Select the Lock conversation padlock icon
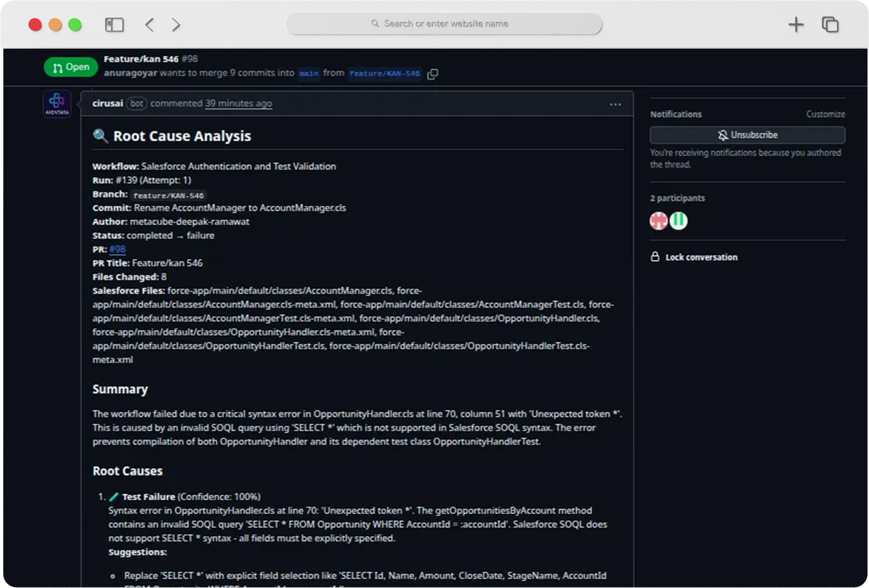The image size is (869, 588). pyautogui.click(x=655, y=257)
